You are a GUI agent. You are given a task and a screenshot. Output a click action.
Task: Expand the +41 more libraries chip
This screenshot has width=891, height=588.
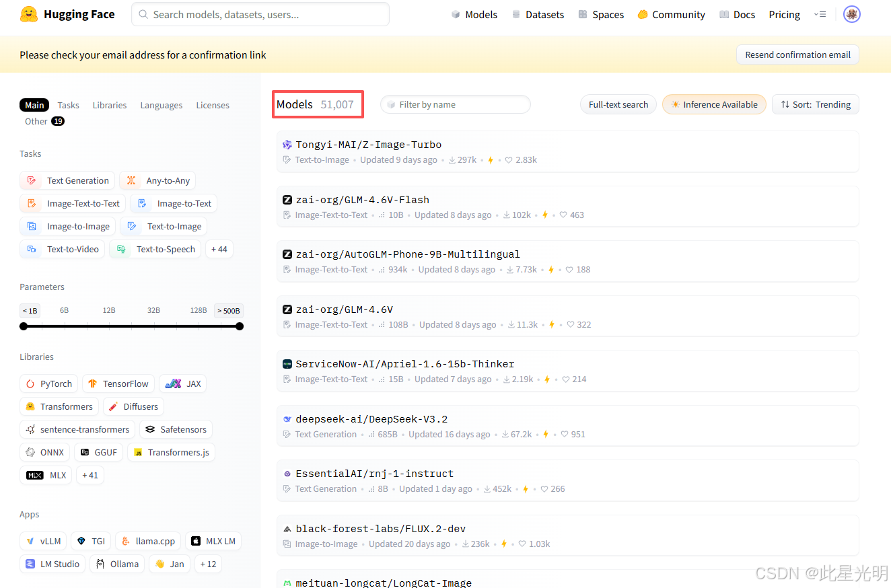(x=90, y=475)
